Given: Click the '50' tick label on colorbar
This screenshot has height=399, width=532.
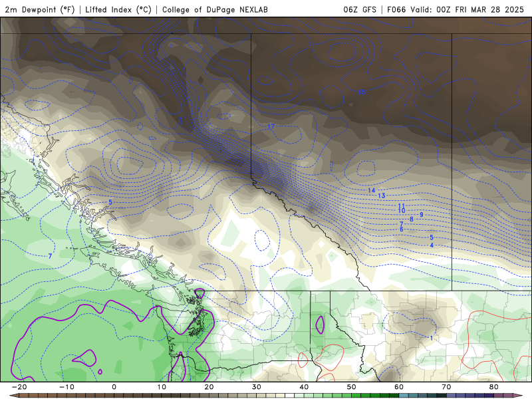Looking at the screenshot, I should [x=352, y=387].
